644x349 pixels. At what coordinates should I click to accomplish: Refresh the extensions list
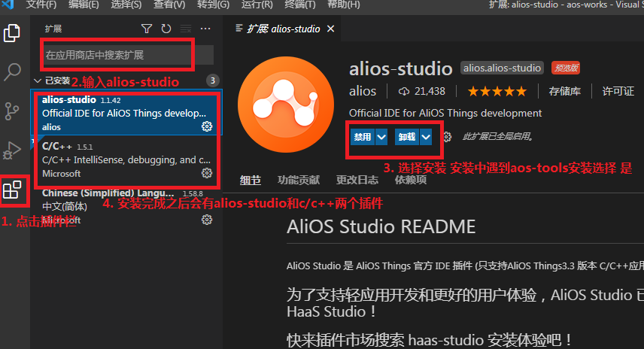(x=166, y=29)
